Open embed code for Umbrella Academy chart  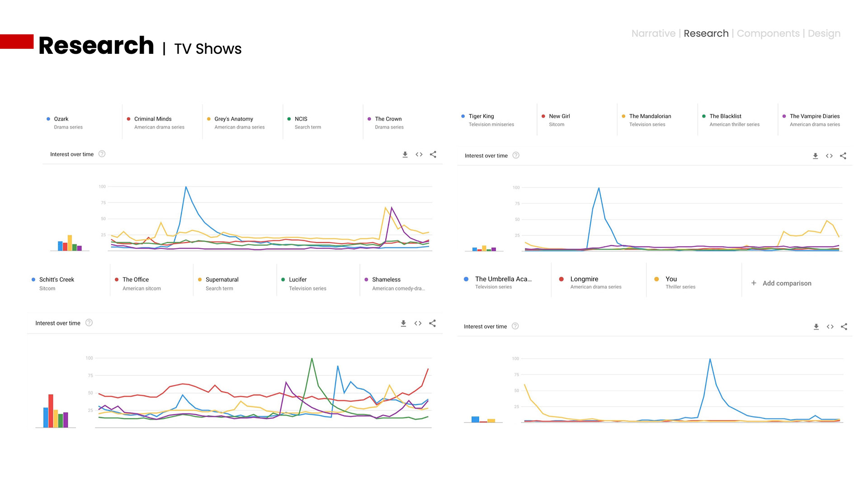[x=830, y=327]
